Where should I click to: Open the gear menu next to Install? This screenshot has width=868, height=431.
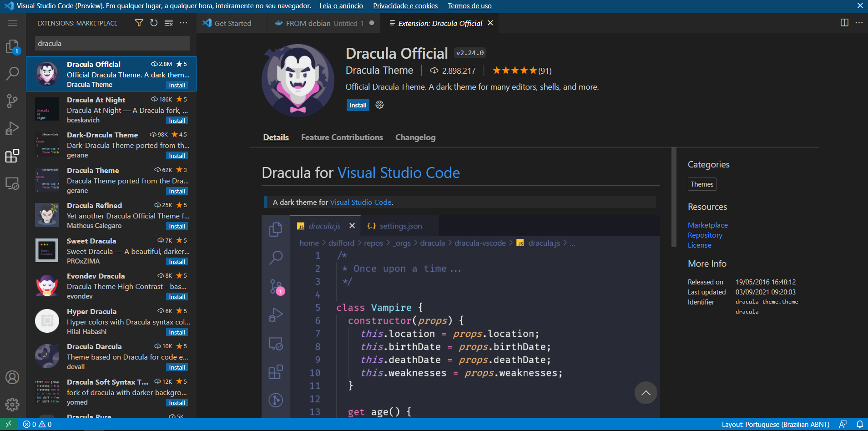379,105
